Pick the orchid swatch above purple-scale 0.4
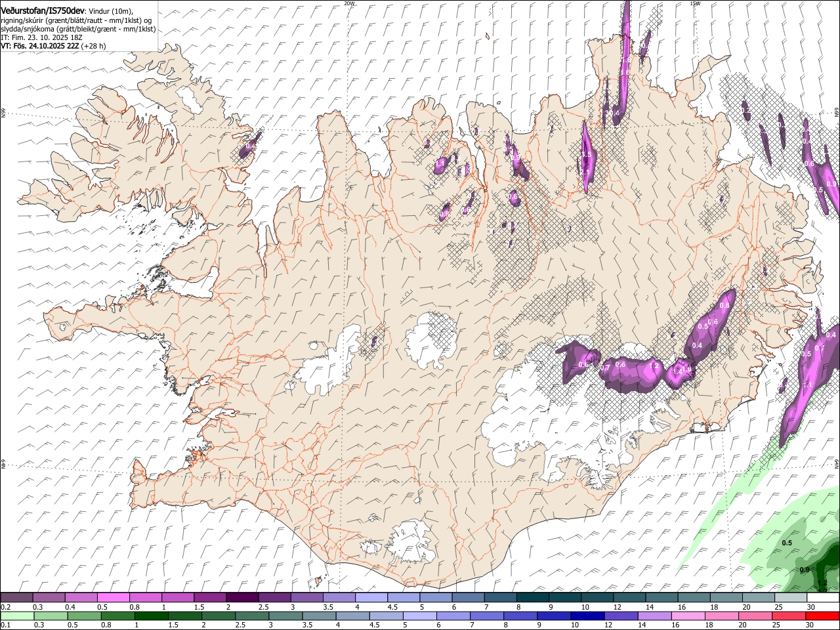 (x=81, y=598)
